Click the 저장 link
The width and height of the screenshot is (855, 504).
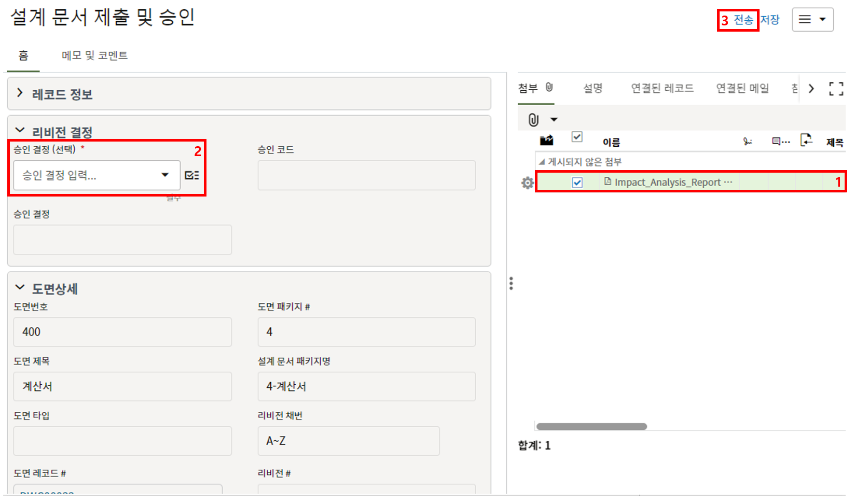coord(770,20)
